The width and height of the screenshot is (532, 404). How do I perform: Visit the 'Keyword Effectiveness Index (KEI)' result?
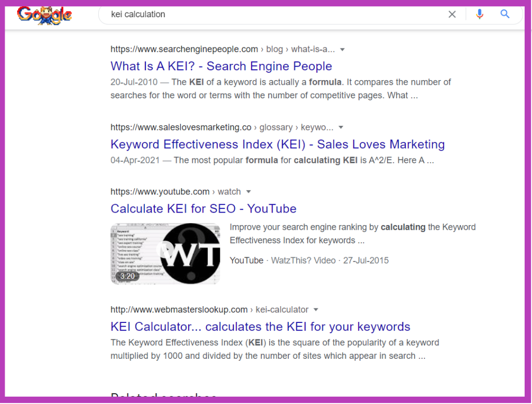(277, 144)
